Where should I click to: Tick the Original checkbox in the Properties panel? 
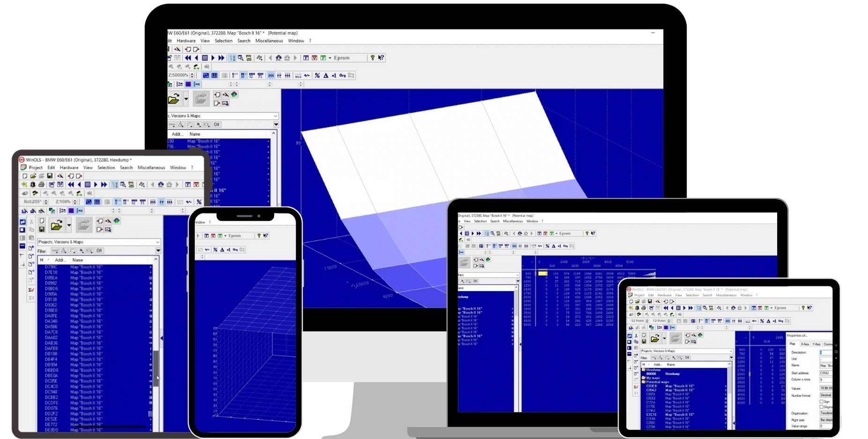tap(822, 407)
